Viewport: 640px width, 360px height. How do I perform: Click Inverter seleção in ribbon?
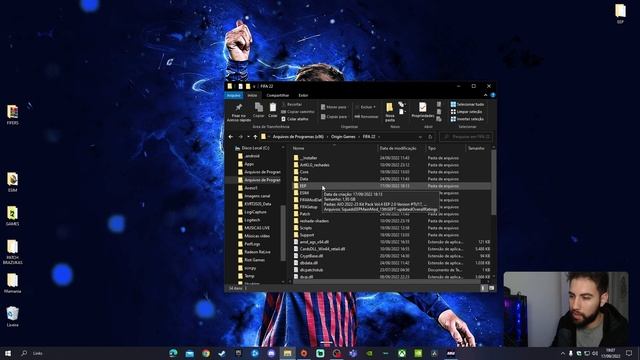[467, 119]
